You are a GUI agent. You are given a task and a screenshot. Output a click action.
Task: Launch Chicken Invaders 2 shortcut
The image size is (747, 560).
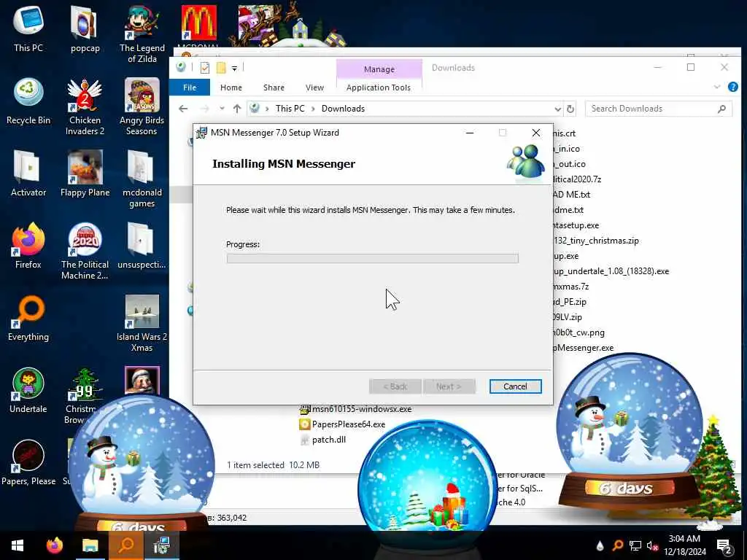pyautogui.click(x=85, y=106)
